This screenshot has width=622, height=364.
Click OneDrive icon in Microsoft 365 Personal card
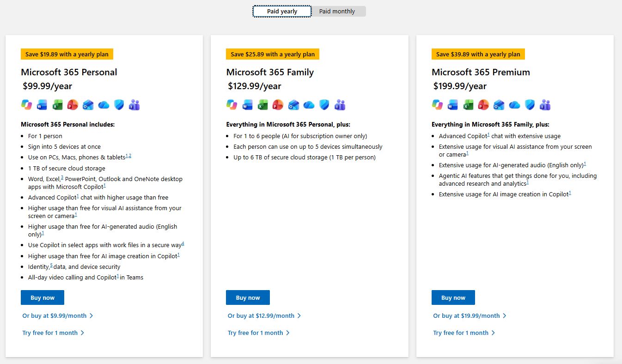(104, 105)
